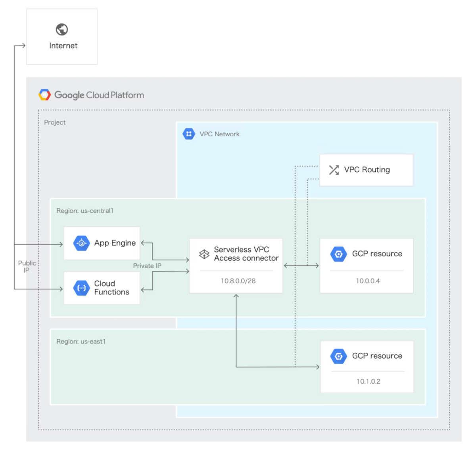This screenshot has width=476, height=453.
Task: Click the VPC Routing crossed-arrows icon
Action: [x=334, y=170]
